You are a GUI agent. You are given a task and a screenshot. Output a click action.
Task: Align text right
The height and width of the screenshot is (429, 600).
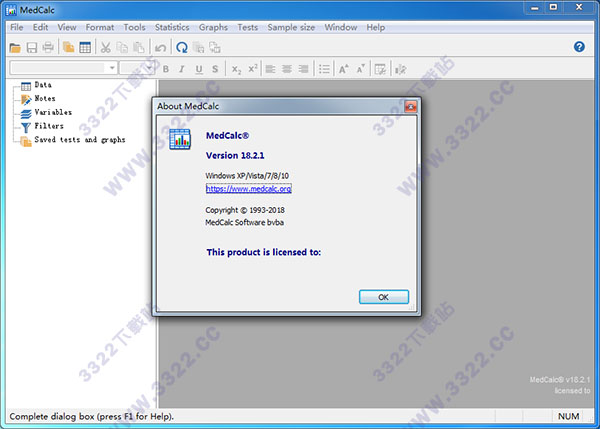click(x=303, y=69)
